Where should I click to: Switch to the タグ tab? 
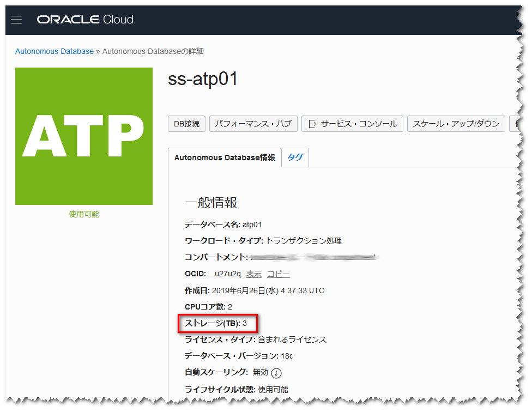[295, 157]
